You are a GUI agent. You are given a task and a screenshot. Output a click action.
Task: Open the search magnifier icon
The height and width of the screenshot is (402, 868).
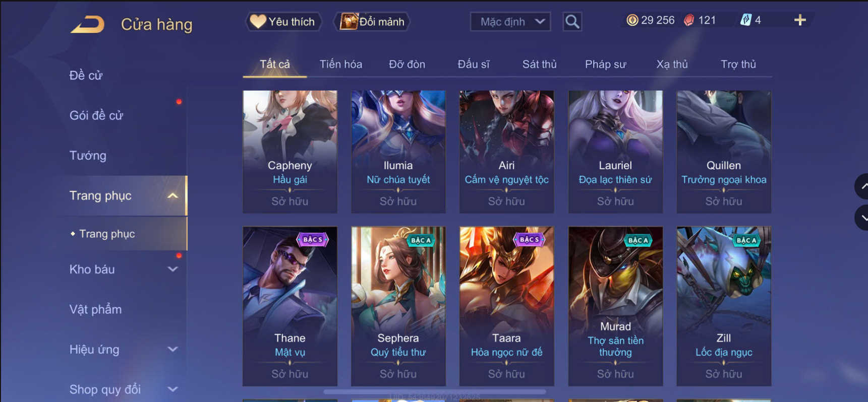[572, 22]
